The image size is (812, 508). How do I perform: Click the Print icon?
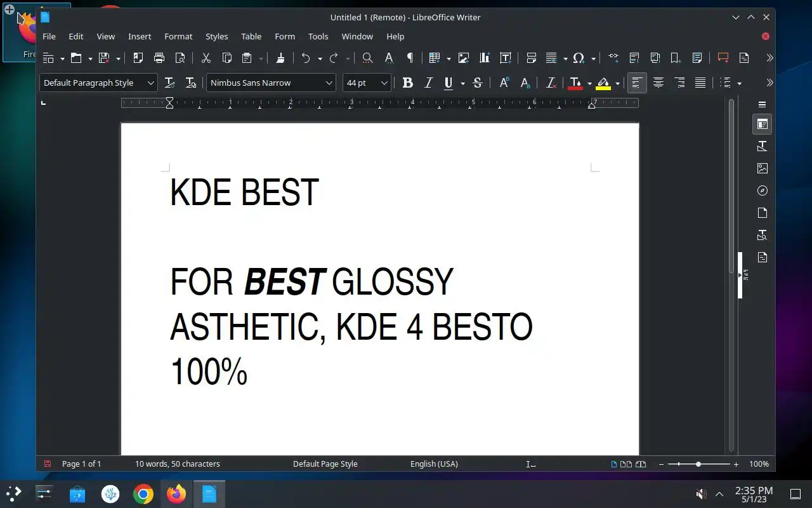pyautogui.click(x=159, y=58)
